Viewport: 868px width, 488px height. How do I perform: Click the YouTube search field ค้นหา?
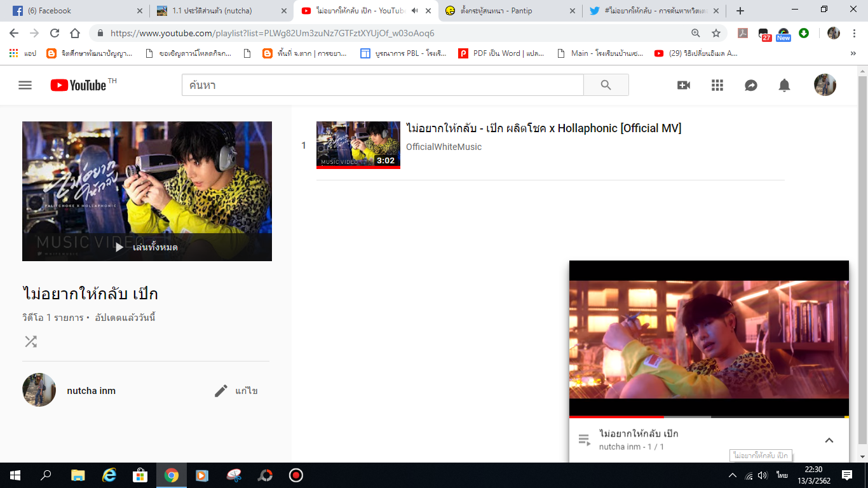click(x=383, y=85)
